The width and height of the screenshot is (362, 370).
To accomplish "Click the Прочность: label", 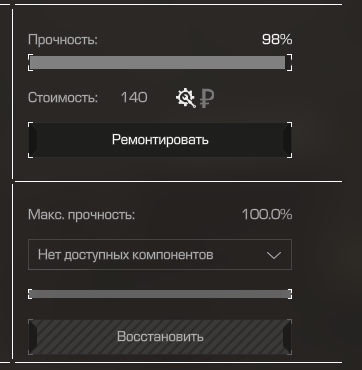I will click(63, 40).
